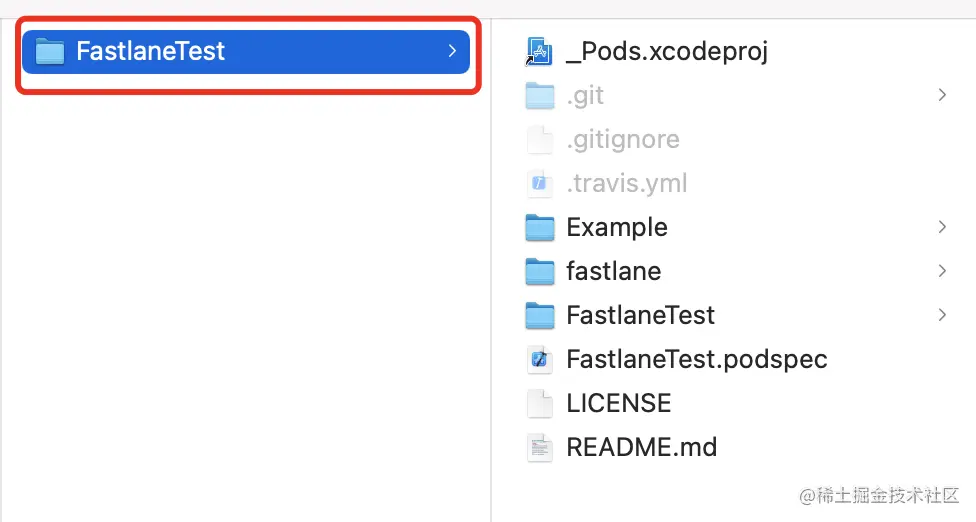976x522 pixels.
Task: Select the LICENSE file name
Action: click(x=618, y=403)
